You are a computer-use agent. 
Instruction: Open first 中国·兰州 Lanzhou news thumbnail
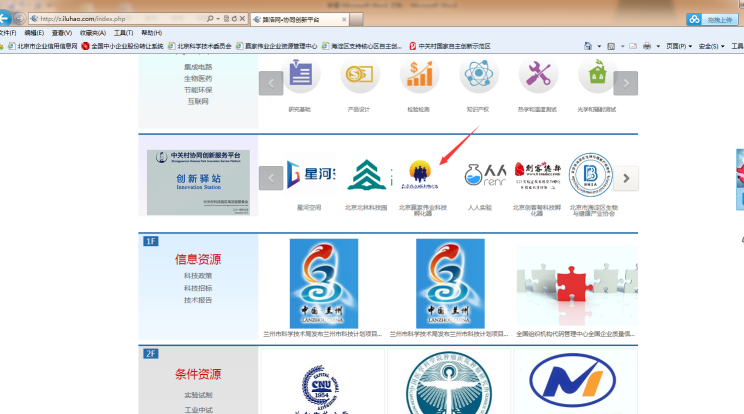pyautogui.click(x=324, y=283)
